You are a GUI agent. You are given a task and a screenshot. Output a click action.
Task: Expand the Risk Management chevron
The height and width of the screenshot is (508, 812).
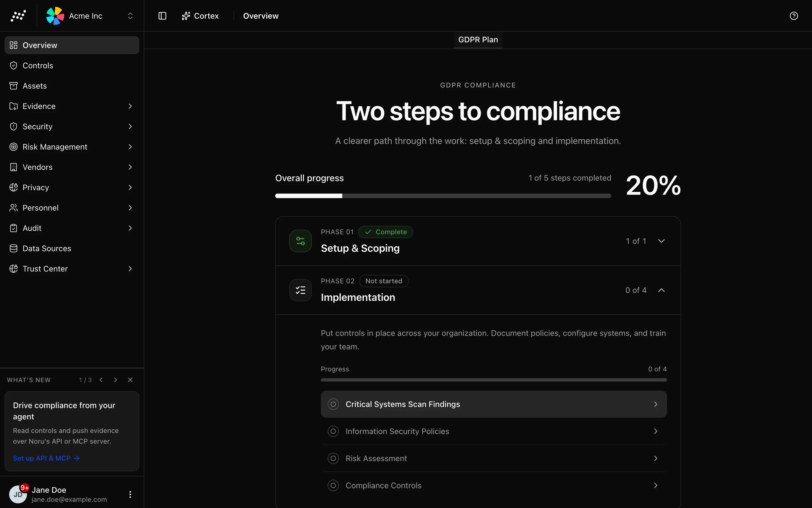point(130,147)
